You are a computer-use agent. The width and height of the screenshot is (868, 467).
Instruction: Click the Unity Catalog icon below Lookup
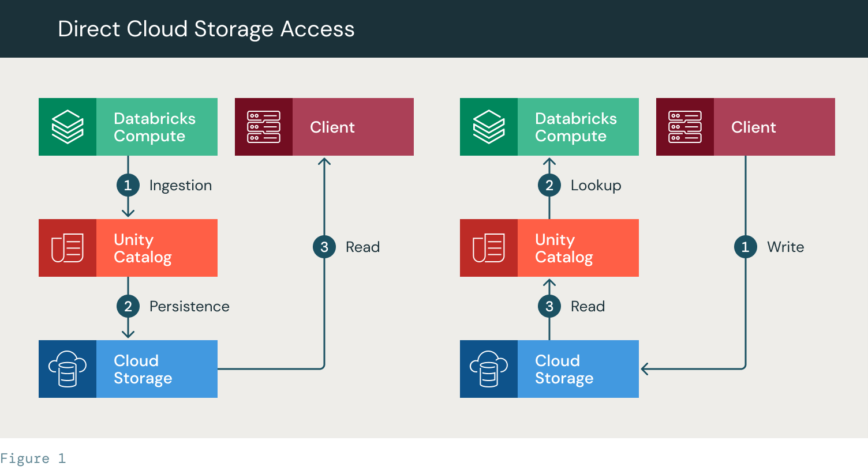pyautogui.click(x=489, y=248)
